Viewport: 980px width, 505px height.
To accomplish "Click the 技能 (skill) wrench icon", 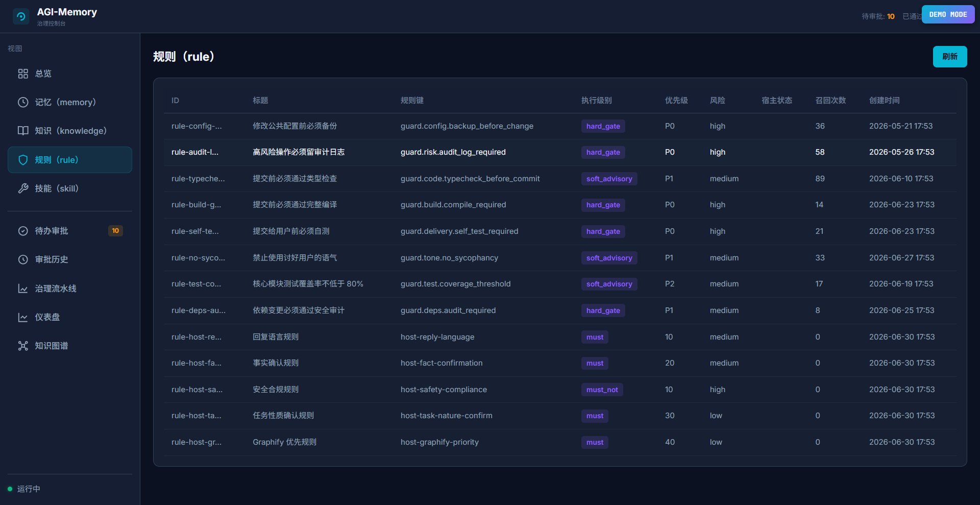I will click(23, 188).
